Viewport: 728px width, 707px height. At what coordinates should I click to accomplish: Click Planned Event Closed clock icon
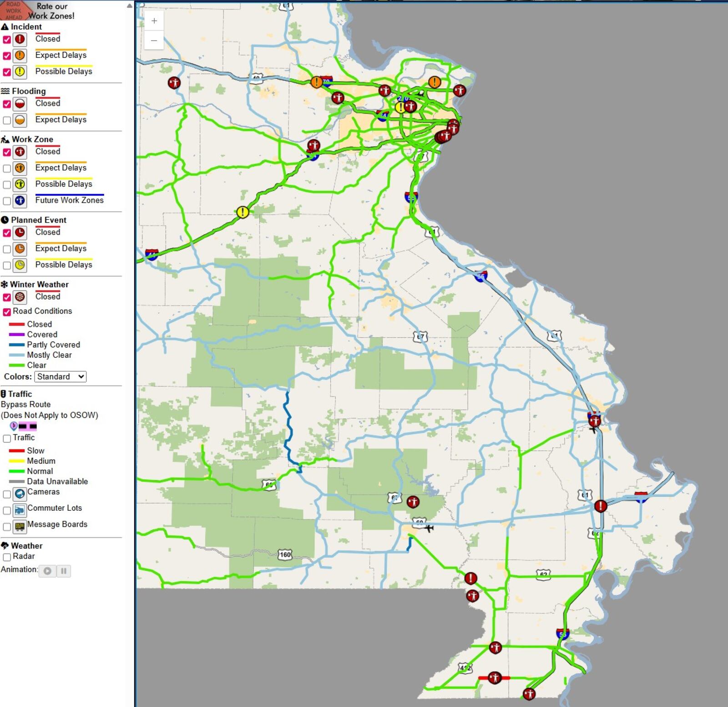coord(20,233)
